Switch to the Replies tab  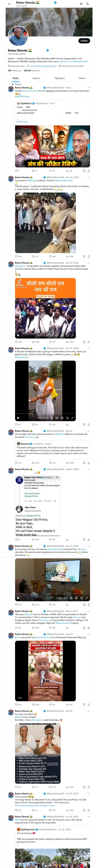point(36,78)
